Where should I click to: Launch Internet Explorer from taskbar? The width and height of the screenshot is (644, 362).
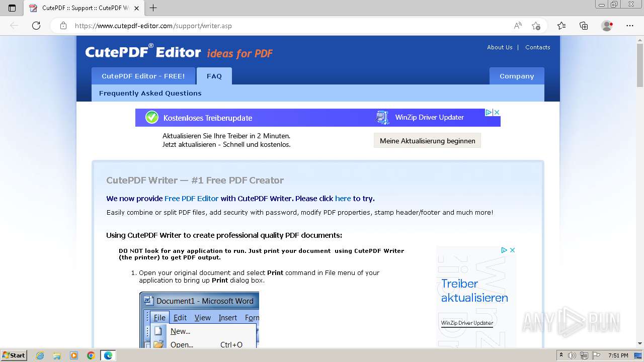pyautogui.click(x=40, y=355)
